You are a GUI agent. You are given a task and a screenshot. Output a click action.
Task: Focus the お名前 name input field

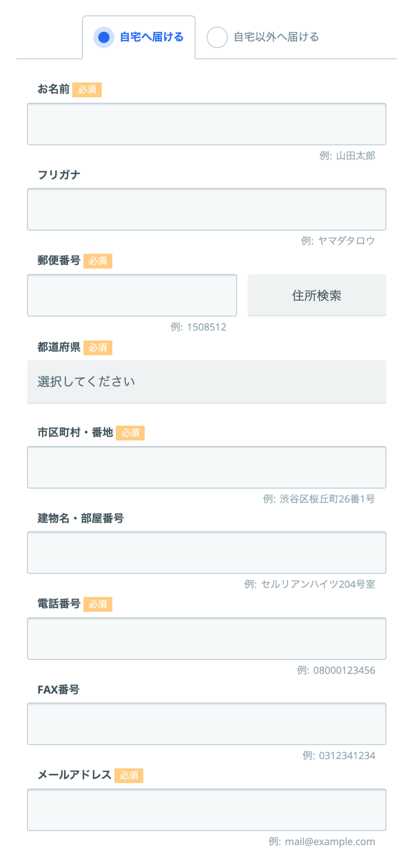click(x=206, y=124)
